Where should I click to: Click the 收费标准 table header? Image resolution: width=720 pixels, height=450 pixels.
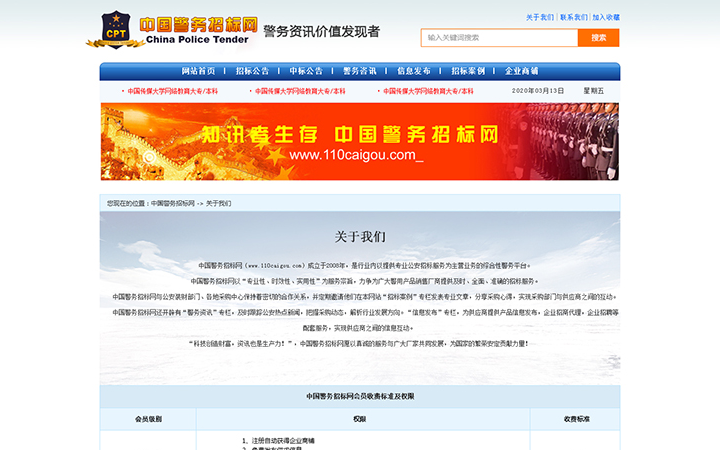point(577,419)
